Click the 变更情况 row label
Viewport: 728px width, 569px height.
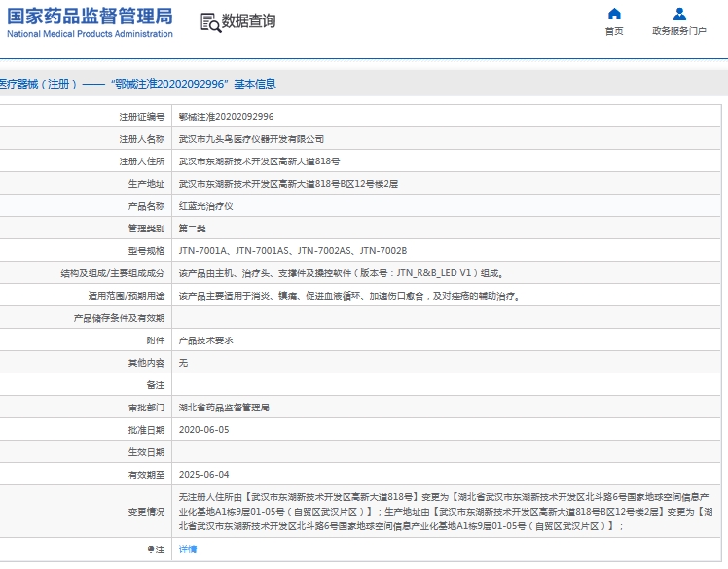pyautogui.click(x=146, y=512)
